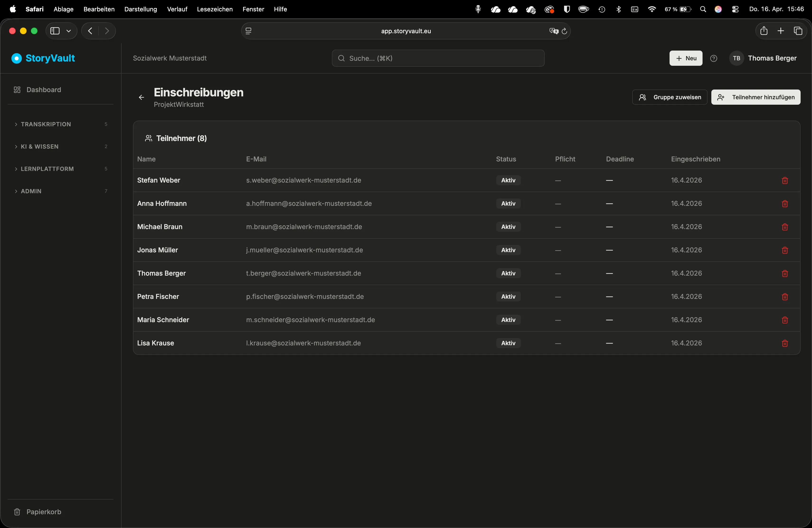Click the StoryVault logo
This screenshot has width=812, height=528.
point(43,58)
